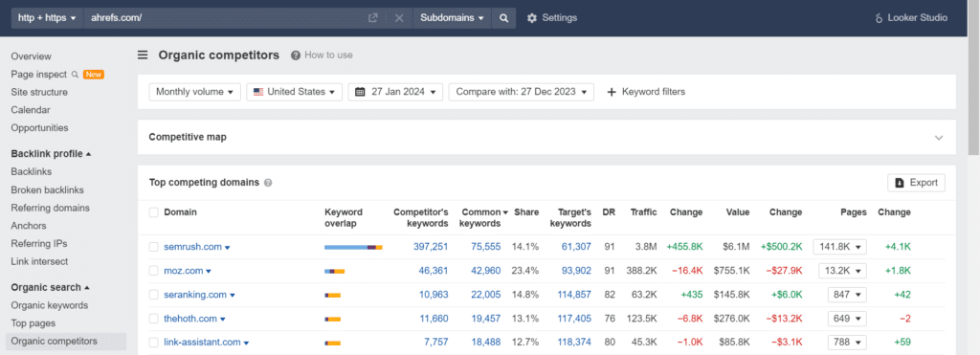The height and width of the screenshot is (355, 980).
Task: Open Calendar in sidebar
Action: [x=32, y=110]
